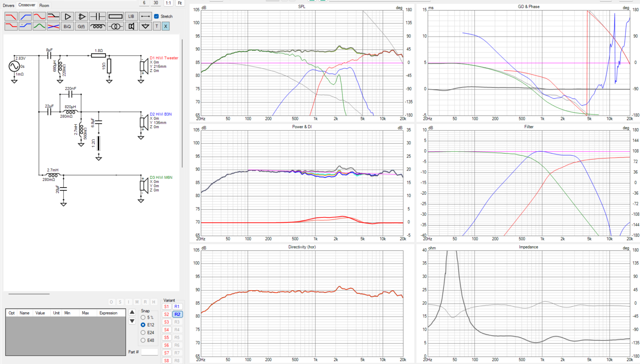This screenshot has height=364, width=640.
Task: Add a loudspeaker driver component
Action: pyautogui.click(x=131, y=26)
